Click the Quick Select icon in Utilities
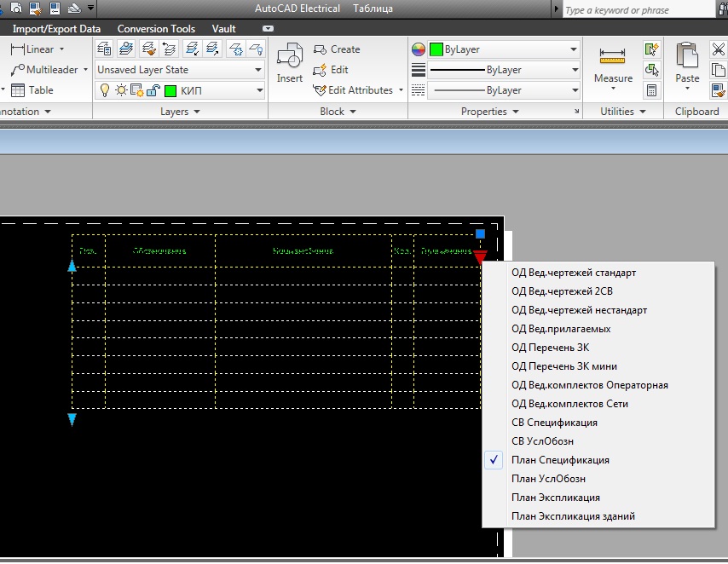 [651, 49]
